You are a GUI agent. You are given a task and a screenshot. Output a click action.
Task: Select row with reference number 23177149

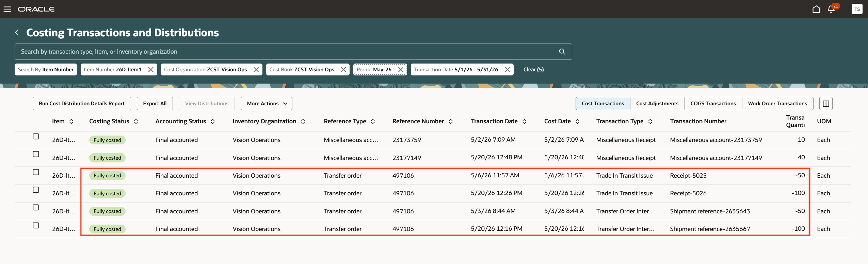point(36,154)
